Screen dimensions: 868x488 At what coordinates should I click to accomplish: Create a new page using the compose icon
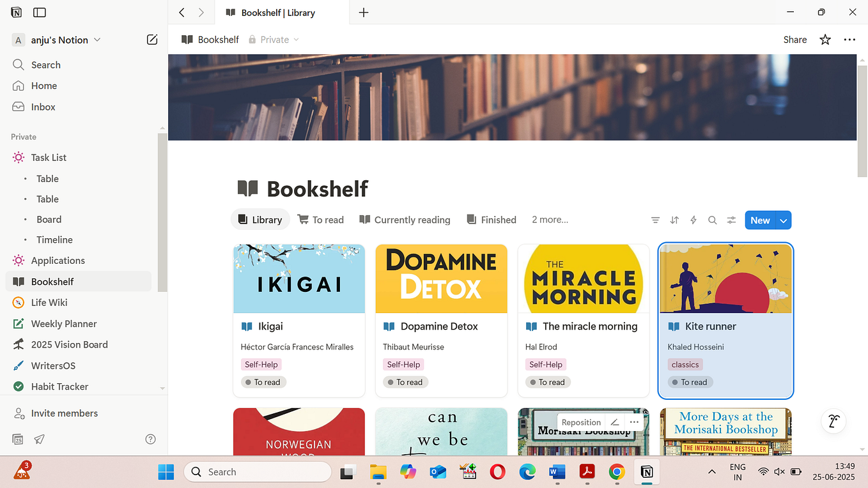pyautogui.click(x=152, y=39)
